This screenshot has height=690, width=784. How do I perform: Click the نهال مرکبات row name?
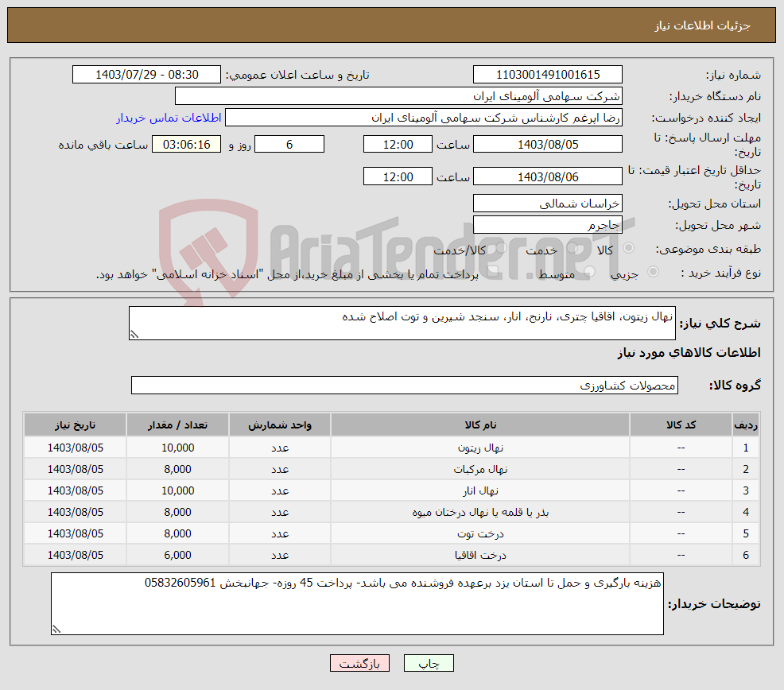pyautogui.click(x=480, y=470)
